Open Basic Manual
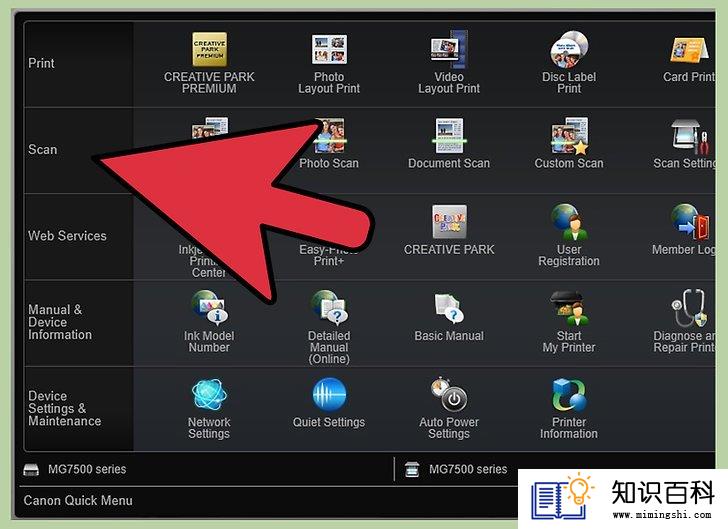Screen dimensions: 728x529 click(449, 308)
